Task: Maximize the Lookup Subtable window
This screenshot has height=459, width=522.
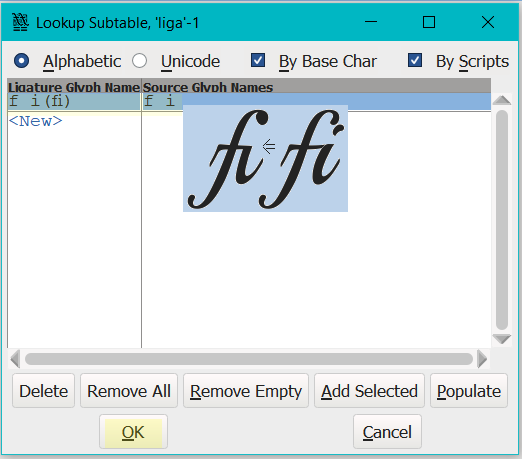Action: (x=429, y=22)
